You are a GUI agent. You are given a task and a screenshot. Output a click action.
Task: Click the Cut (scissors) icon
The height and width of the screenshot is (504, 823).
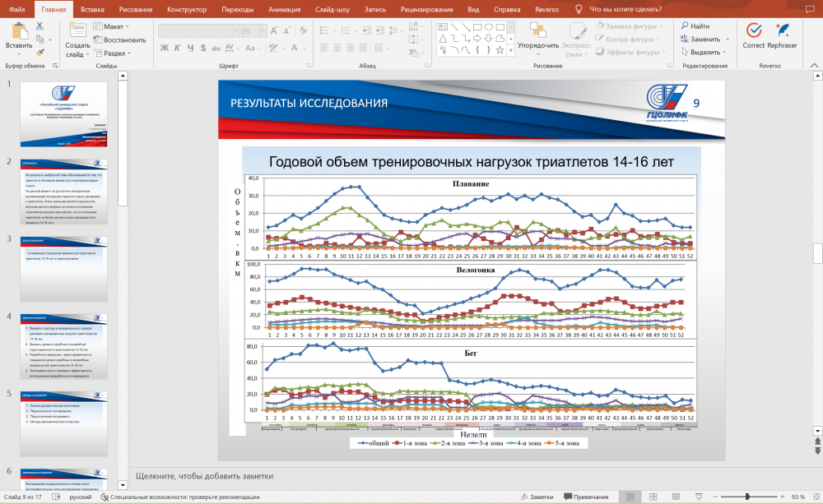tap(40, 26)
